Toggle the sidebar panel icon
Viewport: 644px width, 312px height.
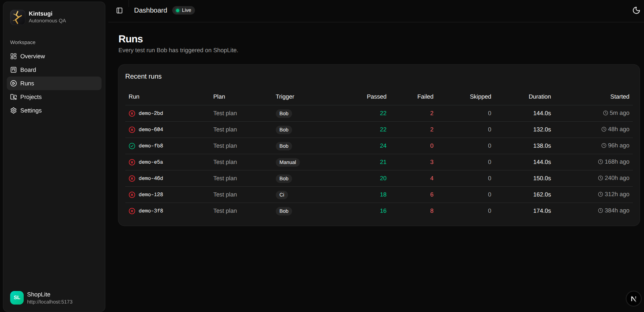point(119,11)
